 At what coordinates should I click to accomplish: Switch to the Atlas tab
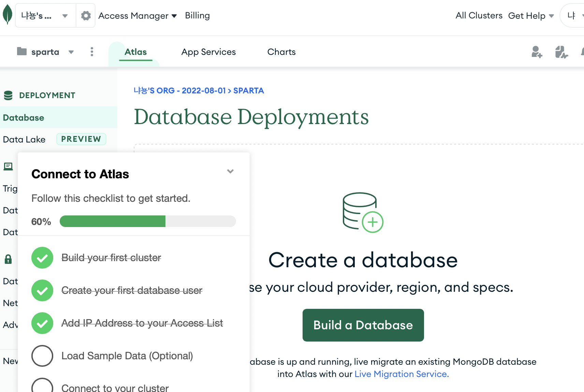coord(135,52)
